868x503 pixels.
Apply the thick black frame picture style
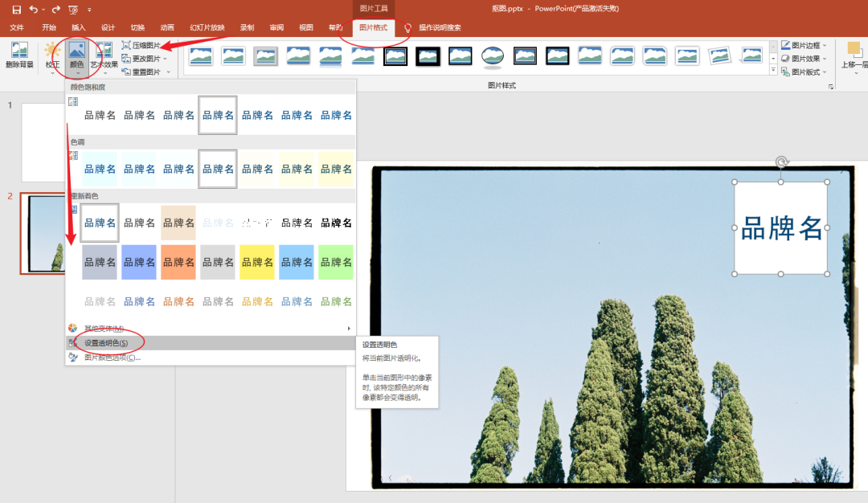(x=428, y=56)
